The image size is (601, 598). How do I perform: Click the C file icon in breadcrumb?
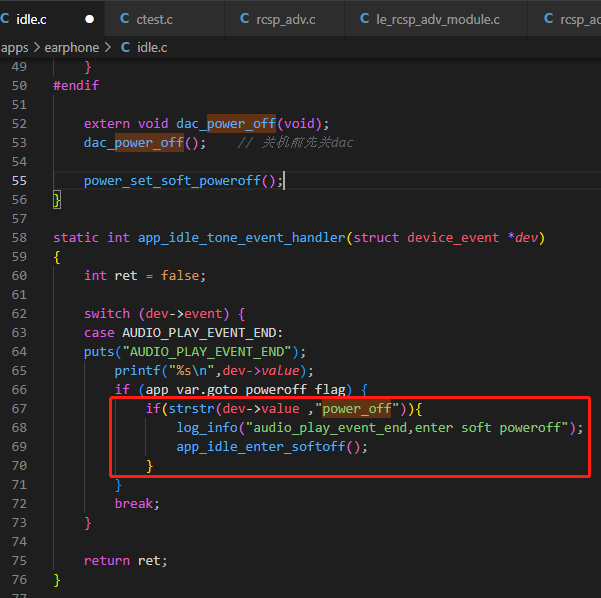coord(125,48)
